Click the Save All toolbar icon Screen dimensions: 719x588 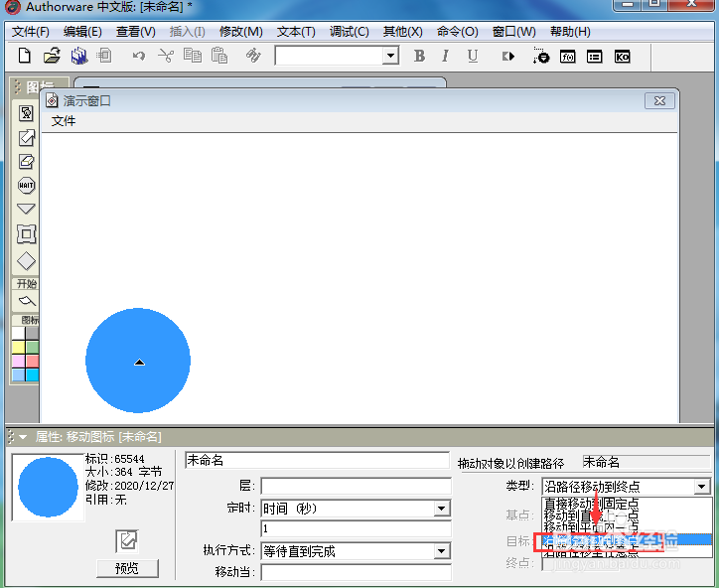pyautogui.click(x=79, y=56)
